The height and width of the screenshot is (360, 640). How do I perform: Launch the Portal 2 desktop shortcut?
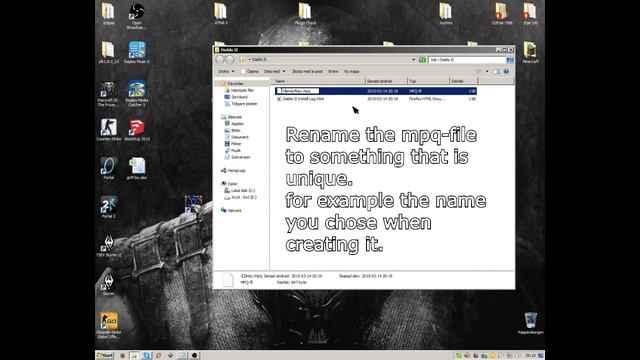[x=109, y=207]
